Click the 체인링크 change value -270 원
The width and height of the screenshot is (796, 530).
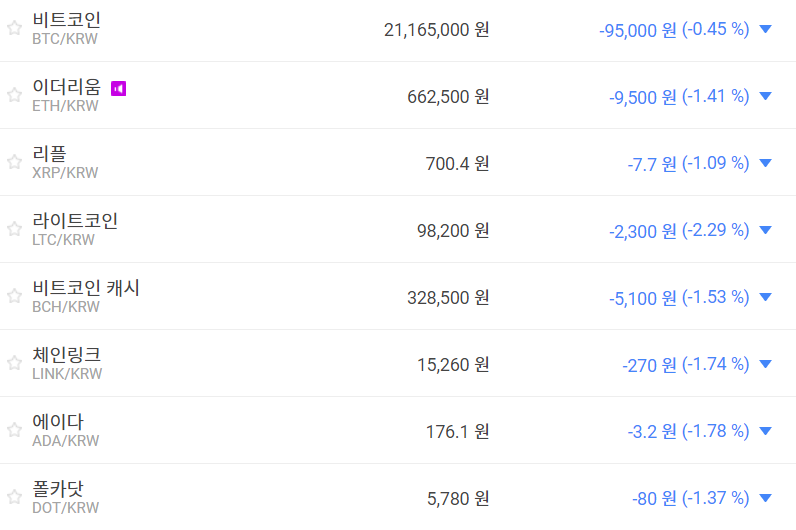pos(649,365)
